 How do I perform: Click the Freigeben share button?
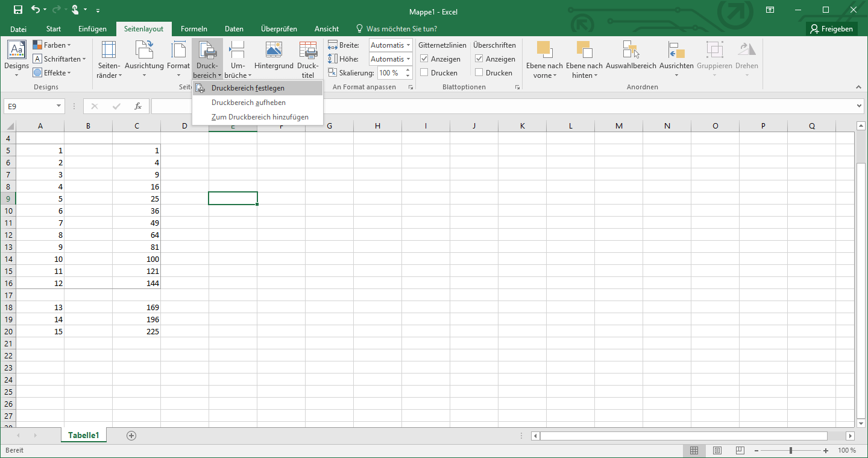[832, 29]
